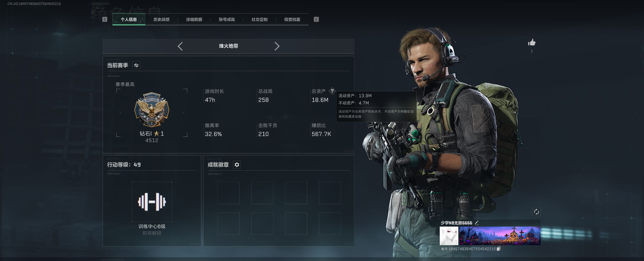Click the white-haired player avatar thumbnail
The height and width of the screenshot is (261, 644).
click(449, 236)
